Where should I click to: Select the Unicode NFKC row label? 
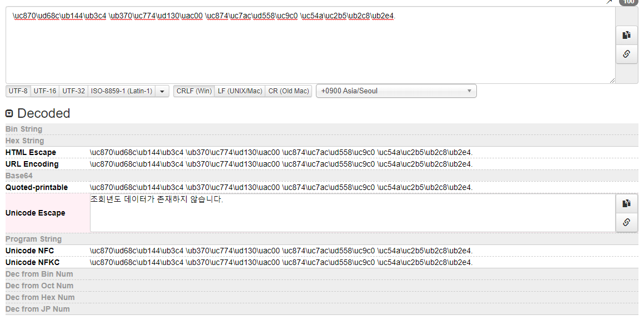pyautogui.click(x=32, y=262)
